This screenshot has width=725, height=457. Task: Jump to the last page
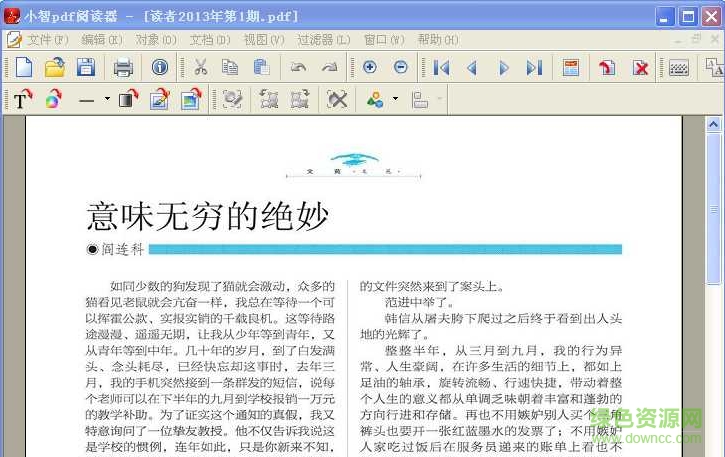[x=535, y=68]
